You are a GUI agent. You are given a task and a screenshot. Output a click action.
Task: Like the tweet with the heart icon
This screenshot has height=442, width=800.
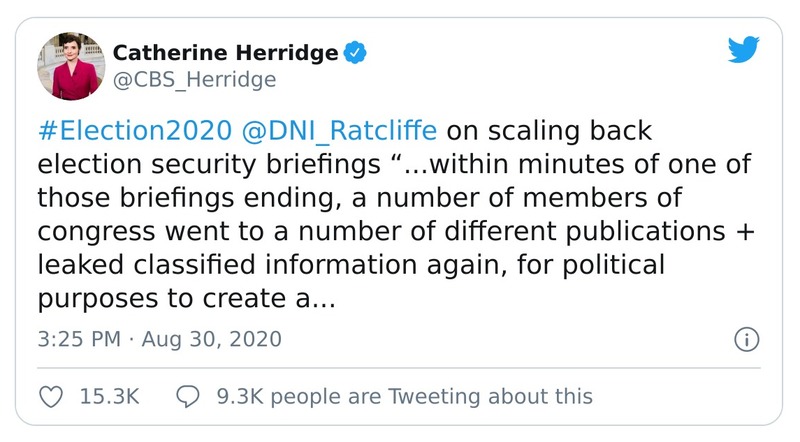click(51, 396)
